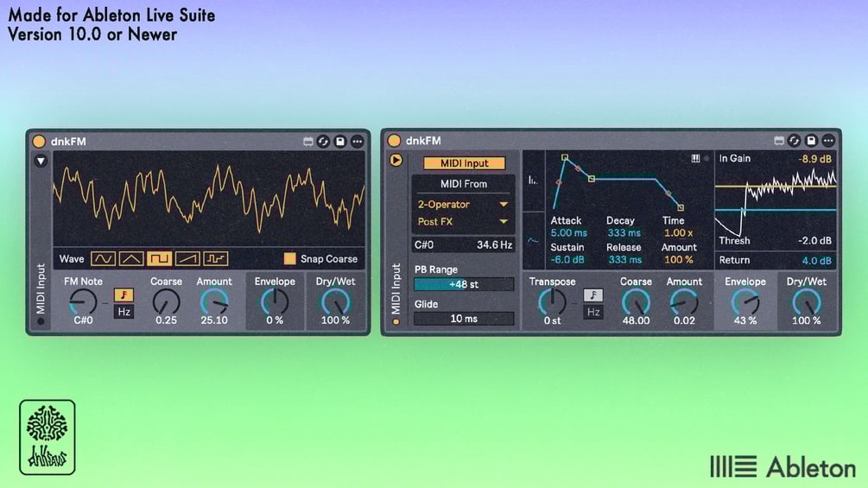Click the C#0 34.6 Hz display
This screenshot has height=488, width=868.
pos(464,244)
